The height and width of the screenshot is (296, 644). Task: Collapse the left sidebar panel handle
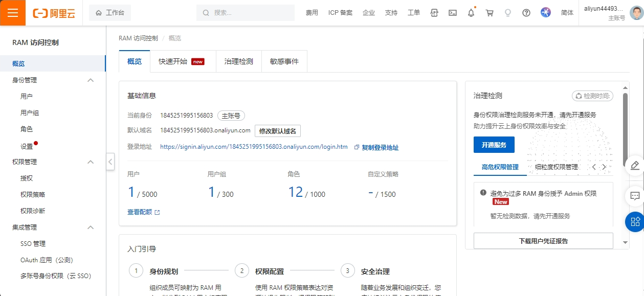[x=110, y=162]
